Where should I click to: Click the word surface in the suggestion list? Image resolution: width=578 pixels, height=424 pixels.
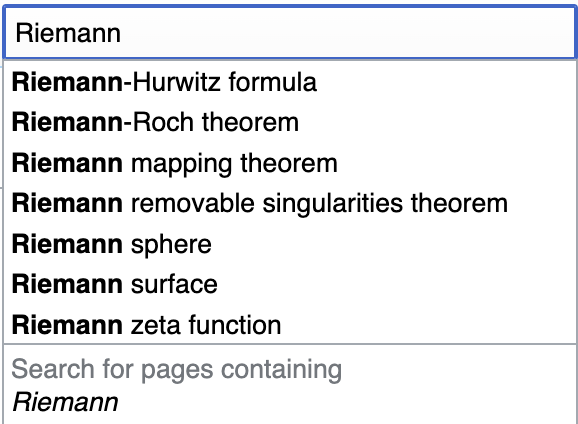(174, 284)
